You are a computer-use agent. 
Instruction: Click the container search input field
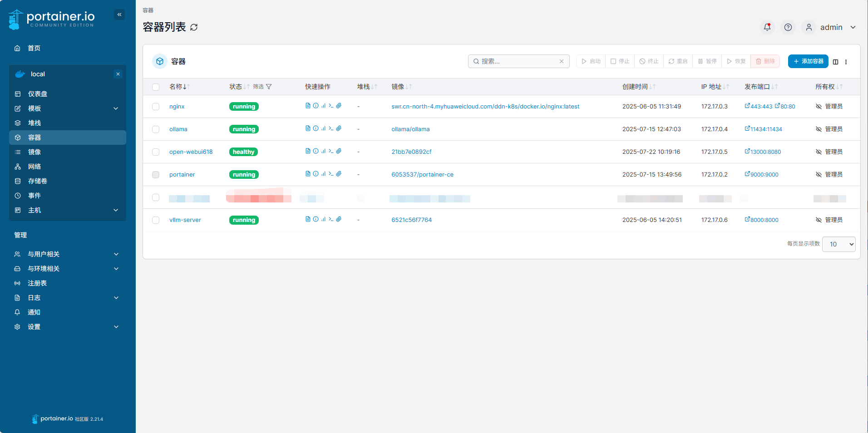[519, 61]
